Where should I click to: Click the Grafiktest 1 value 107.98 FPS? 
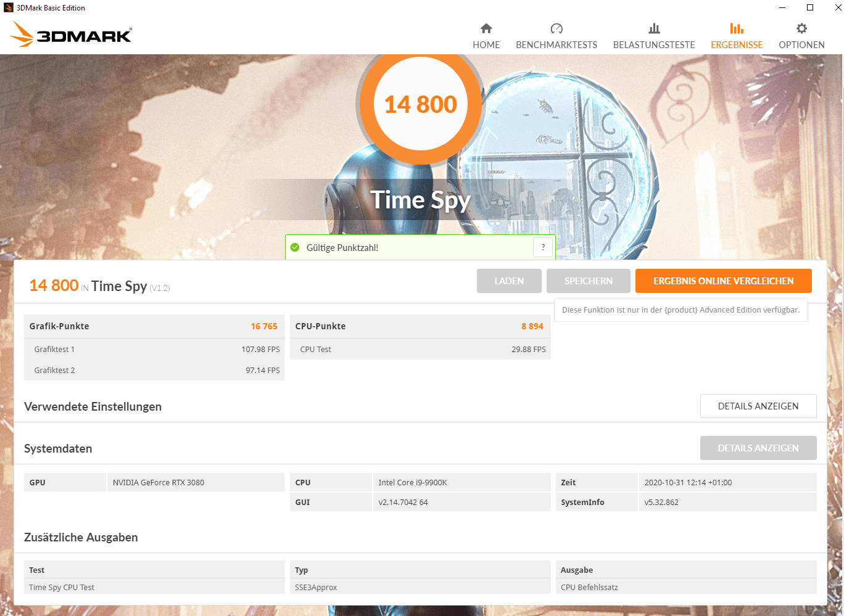coord(260,349)
